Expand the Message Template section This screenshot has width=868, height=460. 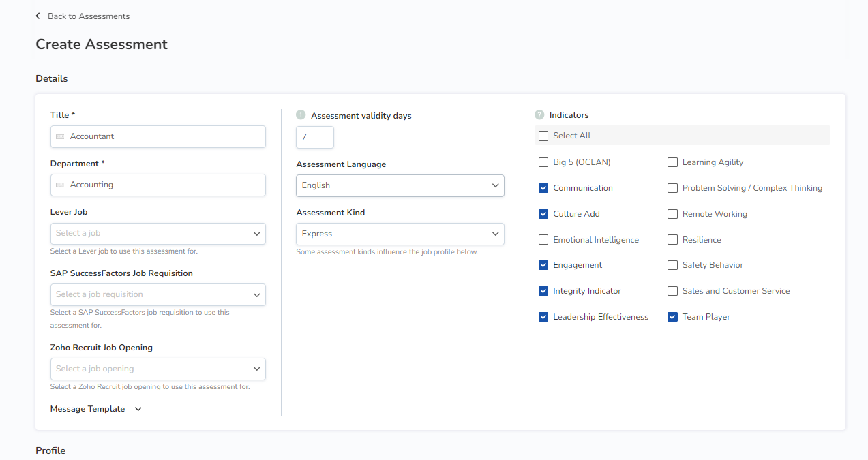coord(96,409)
